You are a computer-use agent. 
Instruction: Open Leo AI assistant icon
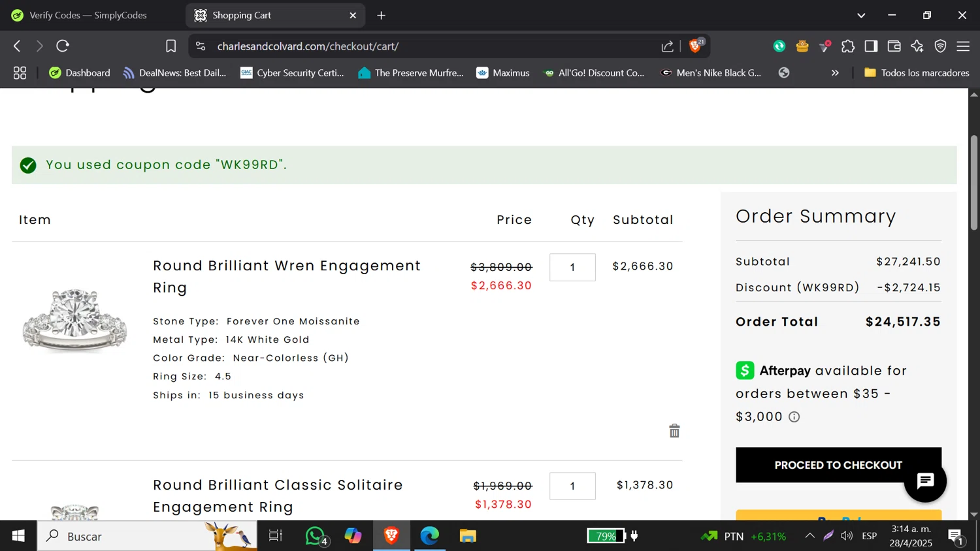point(917,46)
